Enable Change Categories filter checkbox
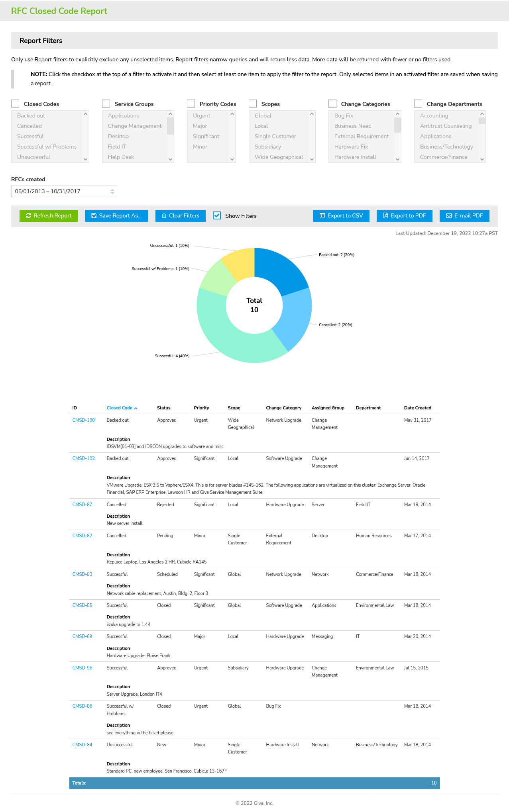Screen dimensions: 509x812 point(332,104)
